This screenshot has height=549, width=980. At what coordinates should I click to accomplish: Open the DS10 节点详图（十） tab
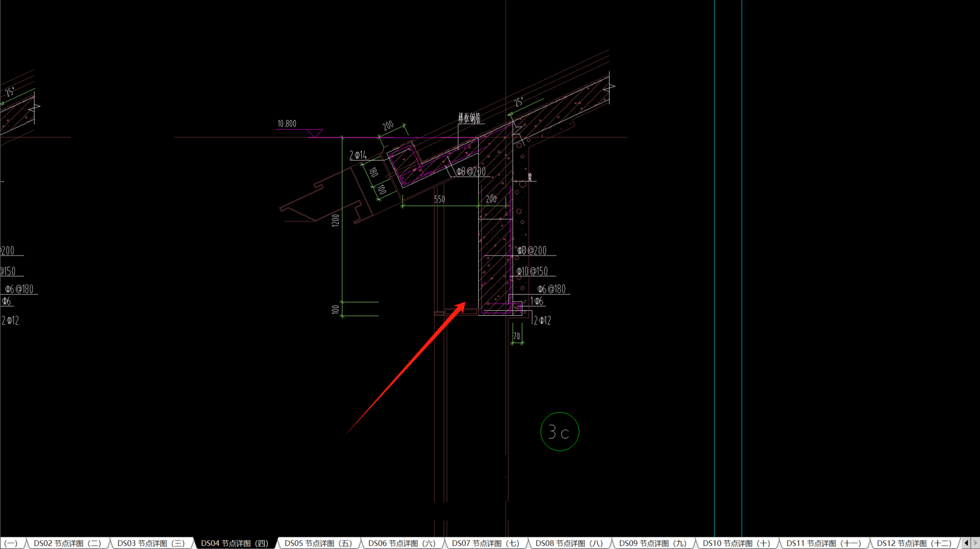[x=736, y=543]
